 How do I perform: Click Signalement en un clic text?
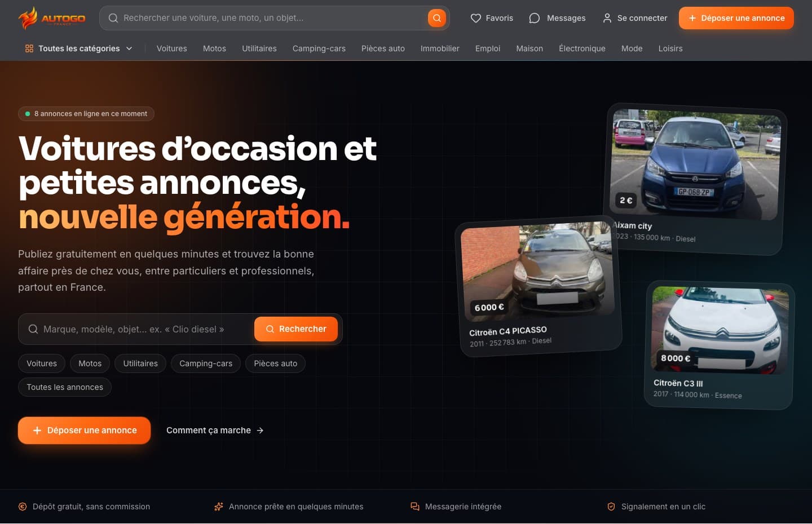[x=663, y=507]
